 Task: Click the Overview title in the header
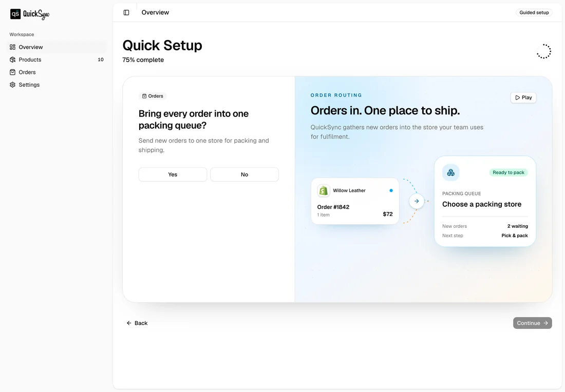(x=155, y=13)
